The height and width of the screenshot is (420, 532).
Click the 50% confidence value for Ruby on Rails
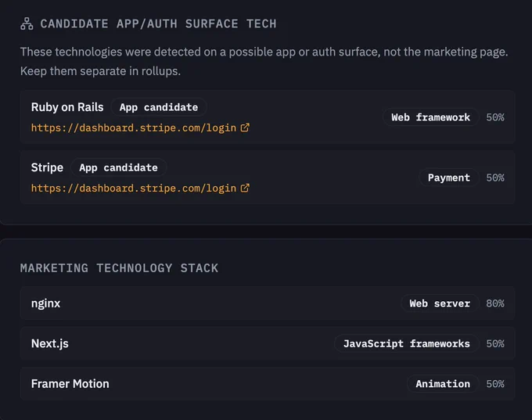pyautogui.click(x=495, y=117)
